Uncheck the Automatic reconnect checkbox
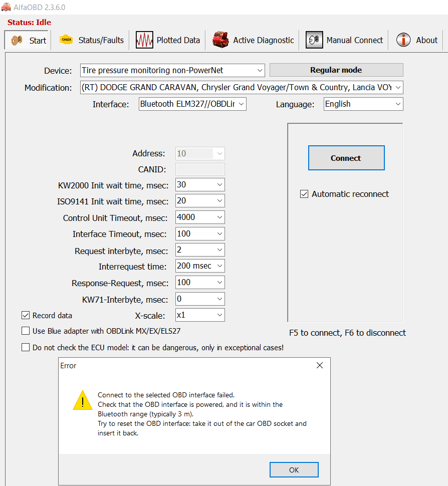 point(304,194)
